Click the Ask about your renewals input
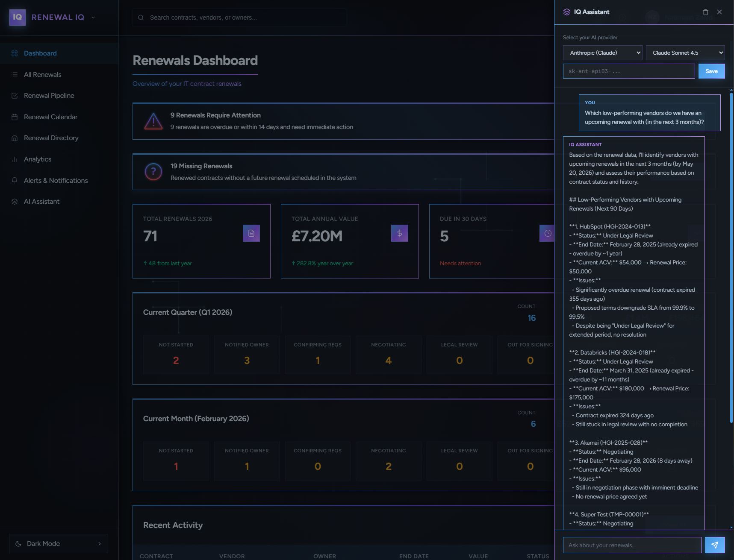Screen dimensions: 734x560 pos(632,545)
